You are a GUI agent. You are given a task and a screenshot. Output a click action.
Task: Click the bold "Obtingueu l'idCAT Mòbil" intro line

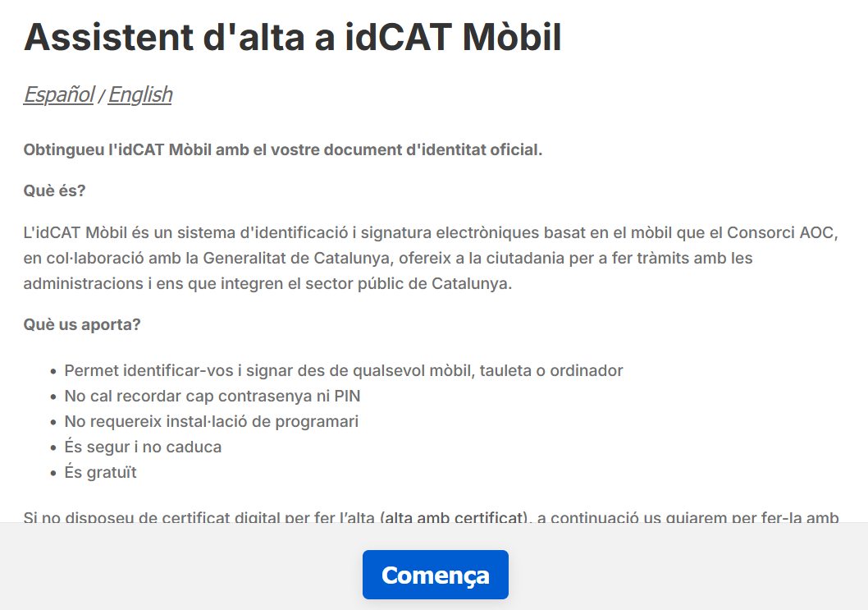(283, 150)
